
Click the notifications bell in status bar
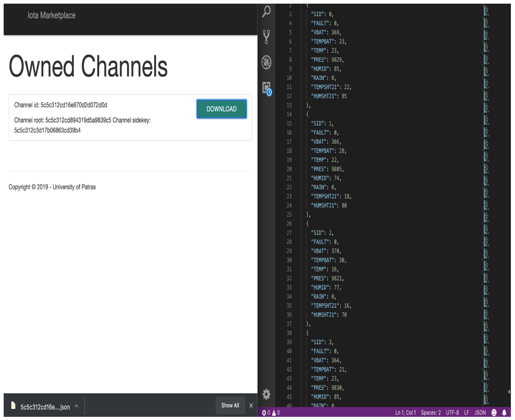[x=504, y=413]
